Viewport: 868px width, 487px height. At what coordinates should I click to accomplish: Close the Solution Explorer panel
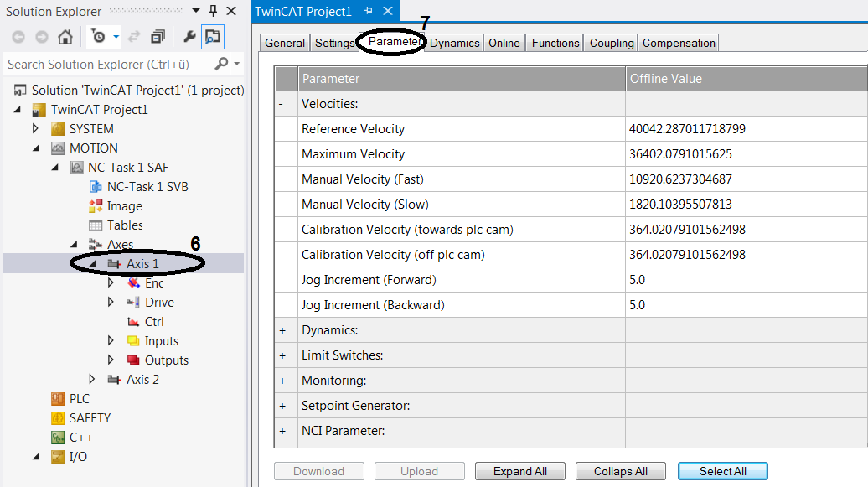tap(231, 11)
